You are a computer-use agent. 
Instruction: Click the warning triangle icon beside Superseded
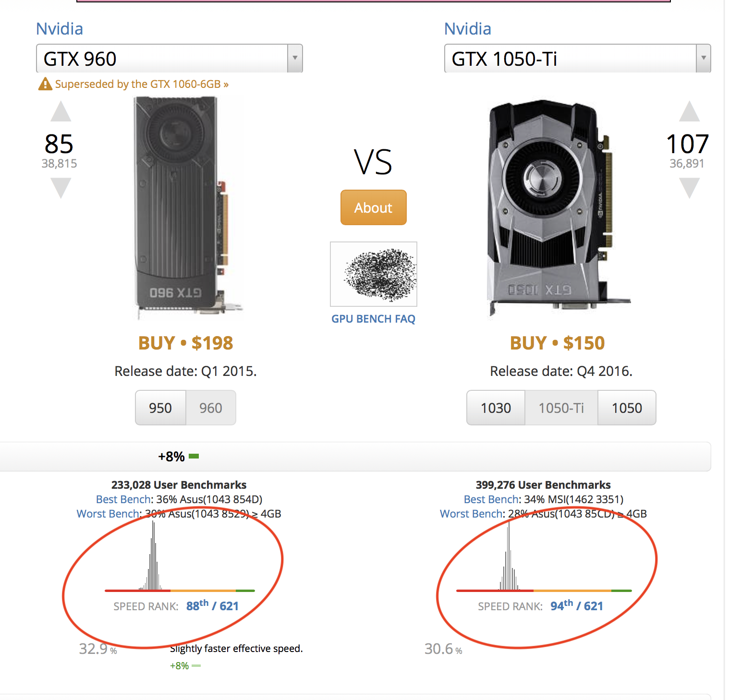click(45, 84)
